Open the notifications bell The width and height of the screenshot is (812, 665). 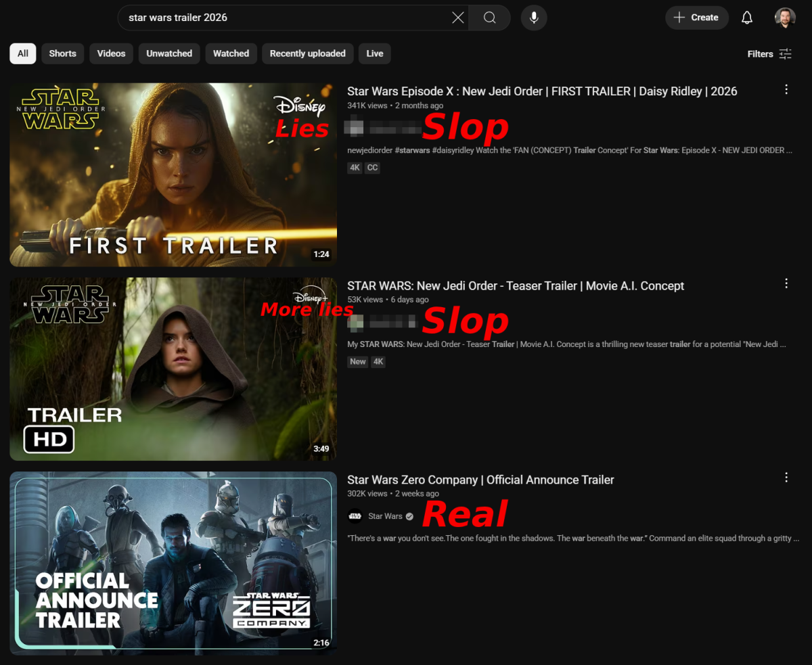(x=747, y=18)
